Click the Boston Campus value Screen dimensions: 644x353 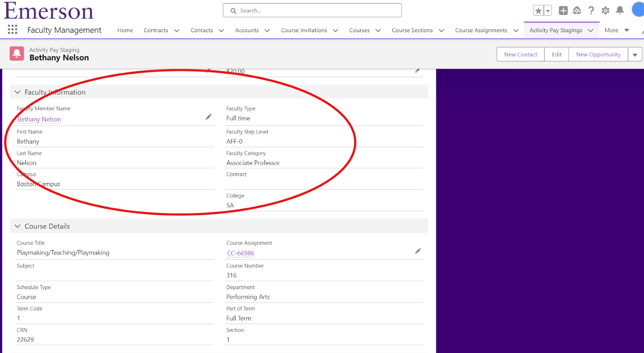pos(38,184)
